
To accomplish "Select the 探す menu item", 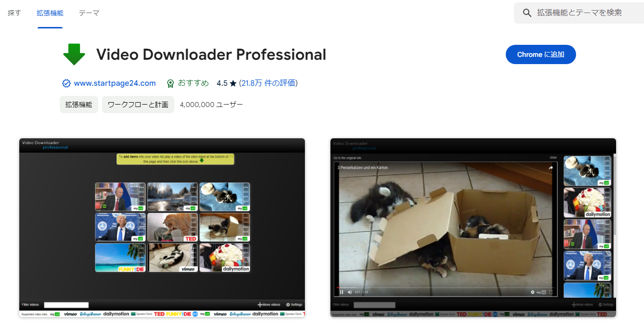I will point(14,13).
